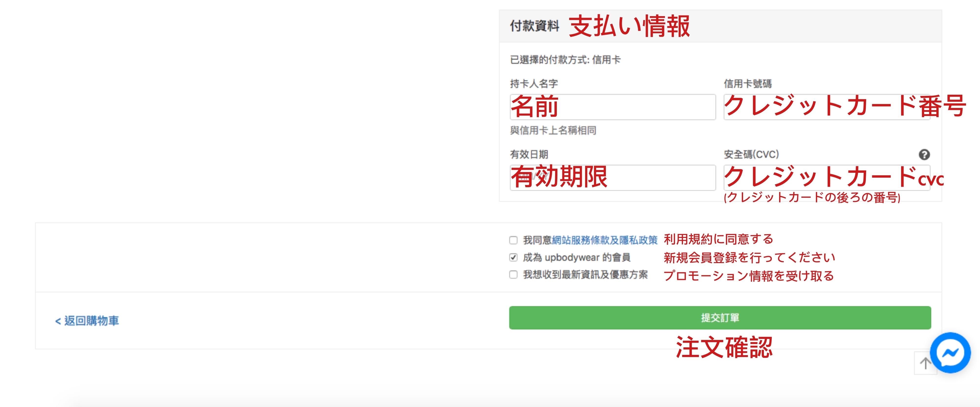Click the 成為 upbodywear 的會員 label text

pos(576,258)
